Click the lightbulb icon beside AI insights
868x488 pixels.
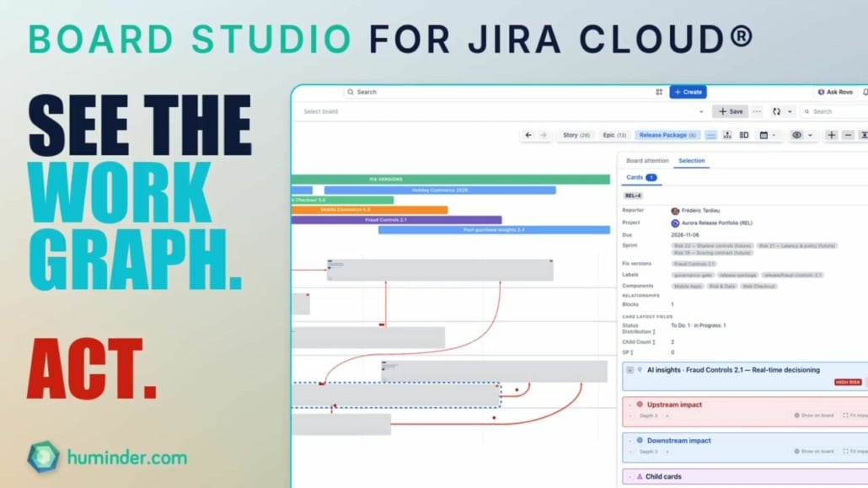pyautogui.click(x=640, y=369)
